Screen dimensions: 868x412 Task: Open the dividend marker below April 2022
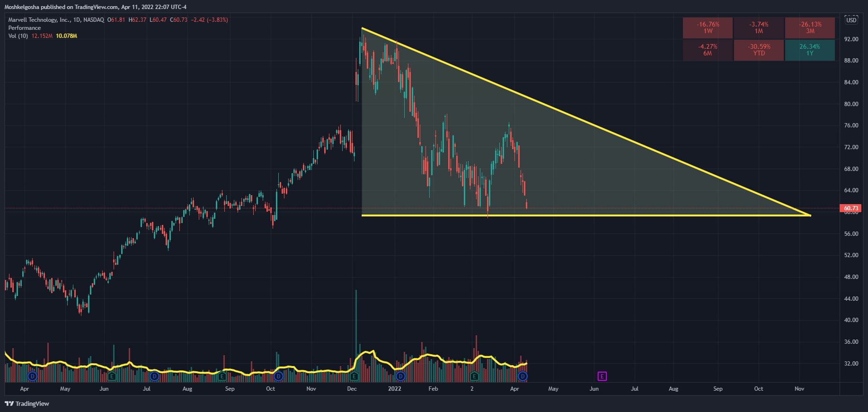523,376
